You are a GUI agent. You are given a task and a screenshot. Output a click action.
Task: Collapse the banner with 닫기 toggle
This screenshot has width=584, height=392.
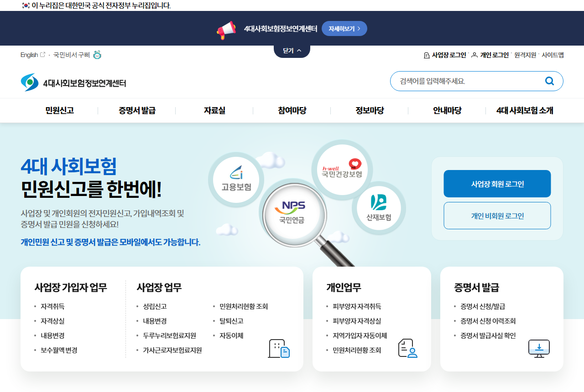pyautogui.click(x=292, y=51)
